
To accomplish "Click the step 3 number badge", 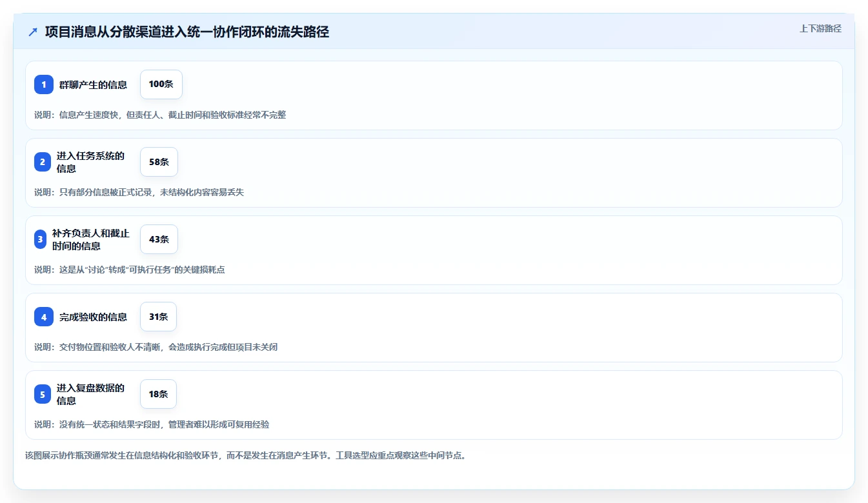I will pos(40,239).
